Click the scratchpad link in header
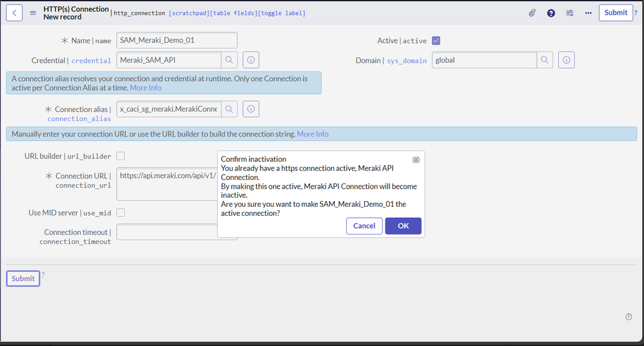This screenshot has width=644, height=346. pyautogui.click(x=188, y=13)
